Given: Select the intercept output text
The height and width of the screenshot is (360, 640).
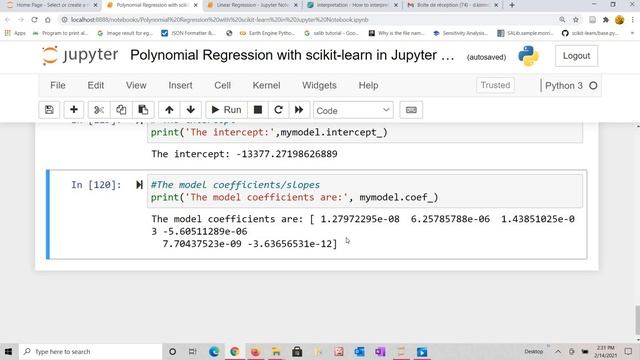Looking at the screenshot, I should (x=244, y=154).
